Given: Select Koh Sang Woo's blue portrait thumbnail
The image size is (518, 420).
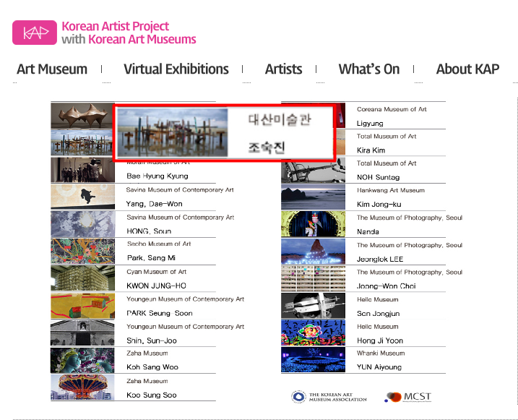Looking at the screenshot, I should (82, 360).
